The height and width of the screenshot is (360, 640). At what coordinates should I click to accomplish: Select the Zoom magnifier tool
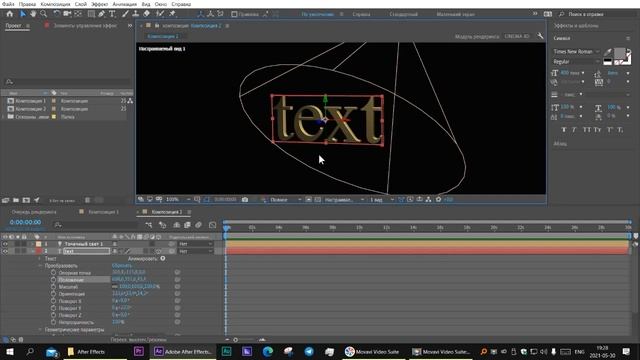tap(43, 14)
